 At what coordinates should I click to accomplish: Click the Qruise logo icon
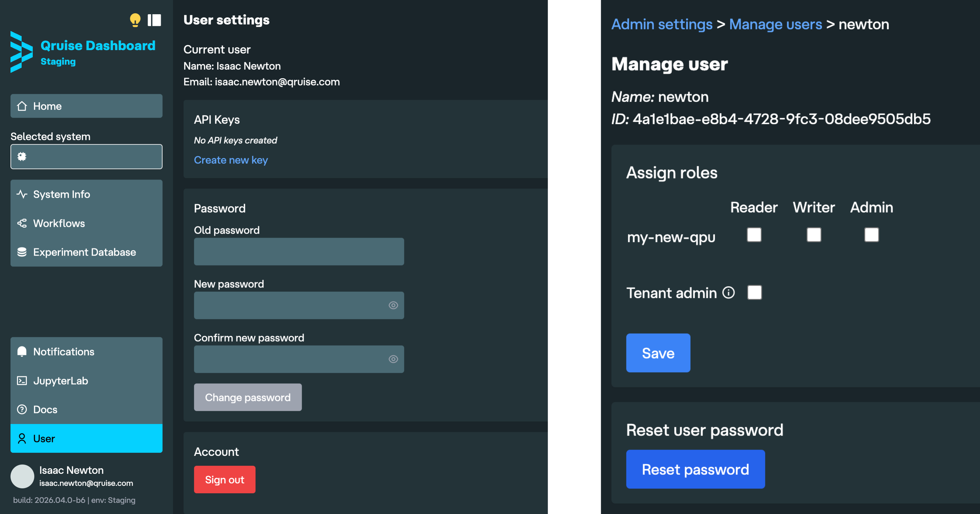click(21, 52)
